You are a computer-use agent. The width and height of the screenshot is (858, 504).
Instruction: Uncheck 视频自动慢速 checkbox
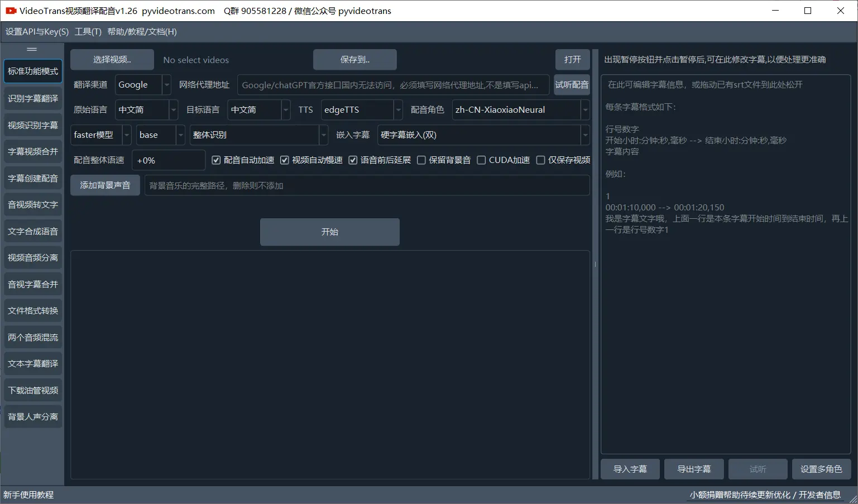coord(285,160)
